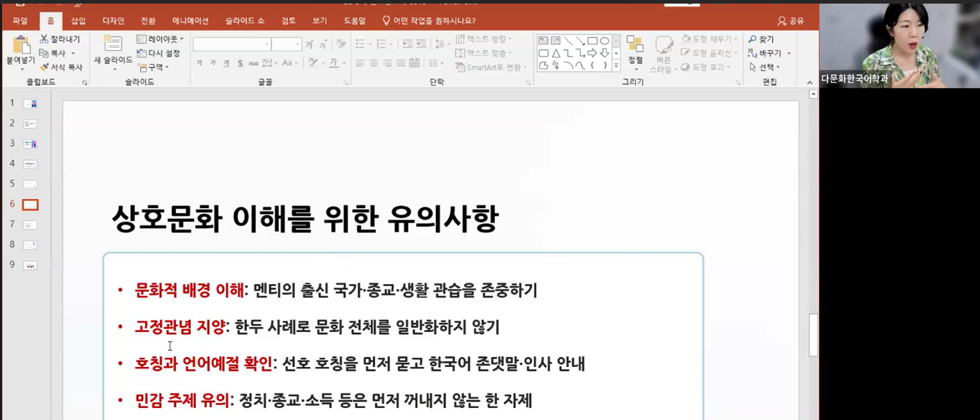Pick the isosceles triangle shape
Image resolution: width=980 pixels, height=420 pixels.
click(556, 53)
